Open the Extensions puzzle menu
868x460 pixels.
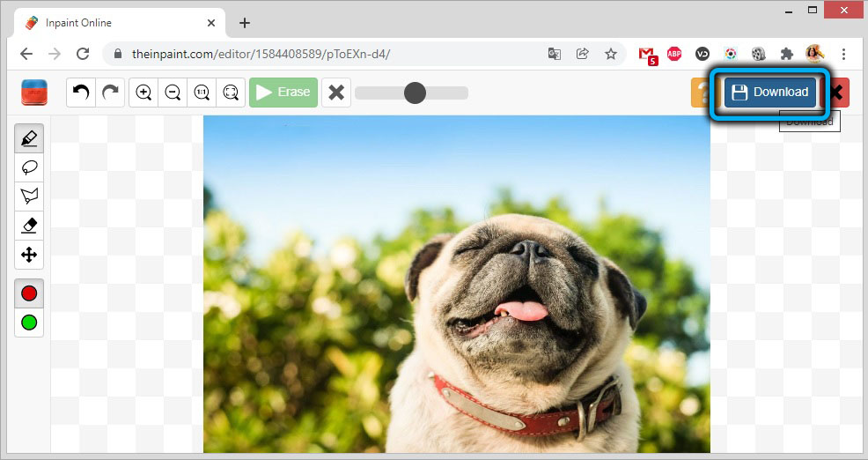[x=787, y=54]
